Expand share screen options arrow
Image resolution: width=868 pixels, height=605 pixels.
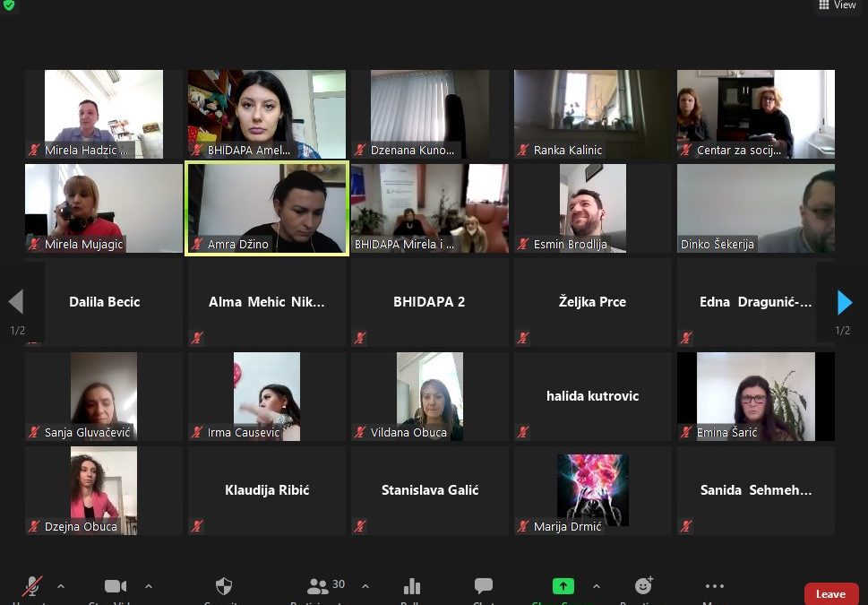point(597,587)
